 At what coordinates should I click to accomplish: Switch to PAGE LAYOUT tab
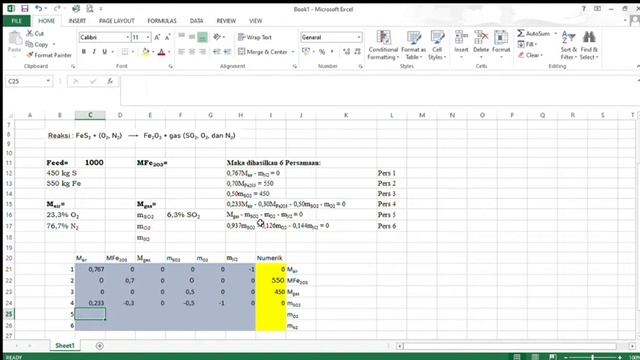pos(117,21)
